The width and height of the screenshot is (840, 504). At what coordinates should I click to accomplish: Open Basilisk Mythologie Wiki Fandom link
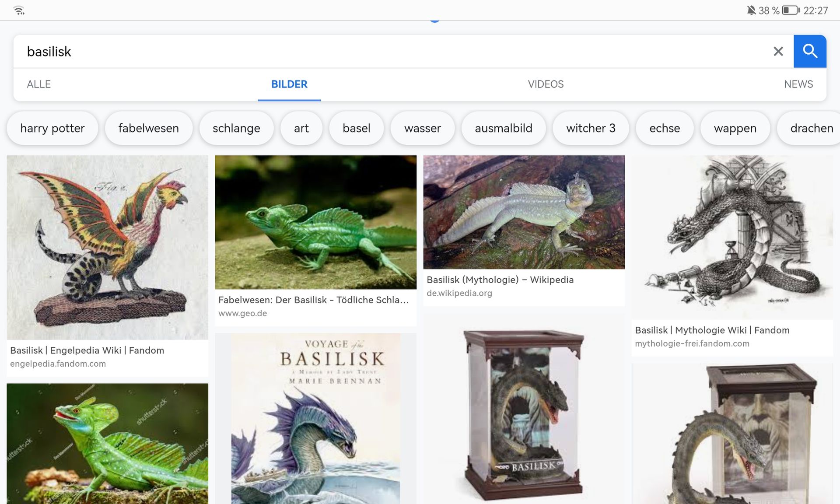click(x=712, y=330)
